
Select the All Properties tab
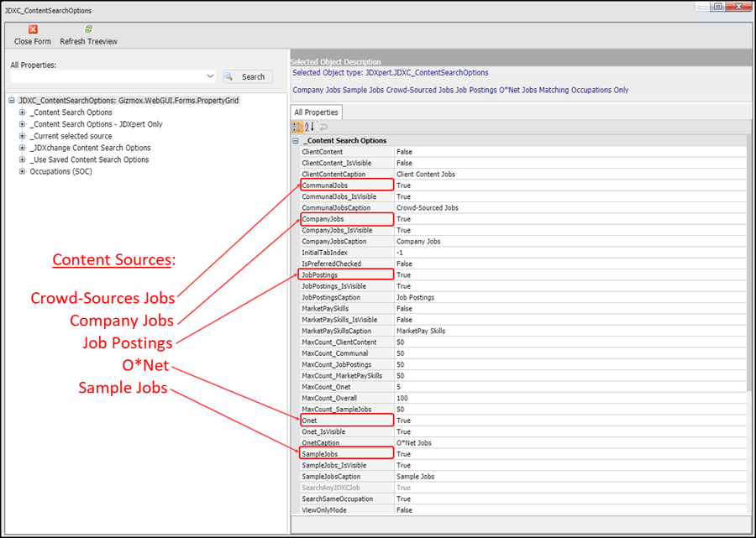pyautogui.click(x=317, y=112)
